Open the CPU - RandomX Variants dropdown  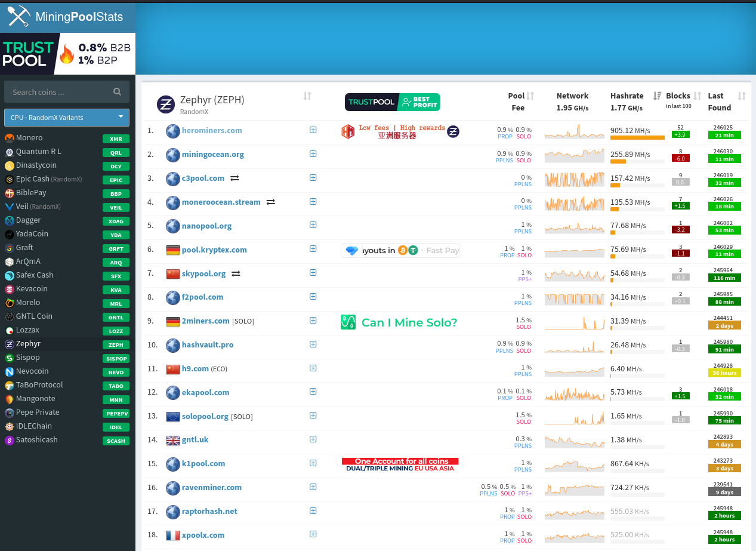coord(67,118)
